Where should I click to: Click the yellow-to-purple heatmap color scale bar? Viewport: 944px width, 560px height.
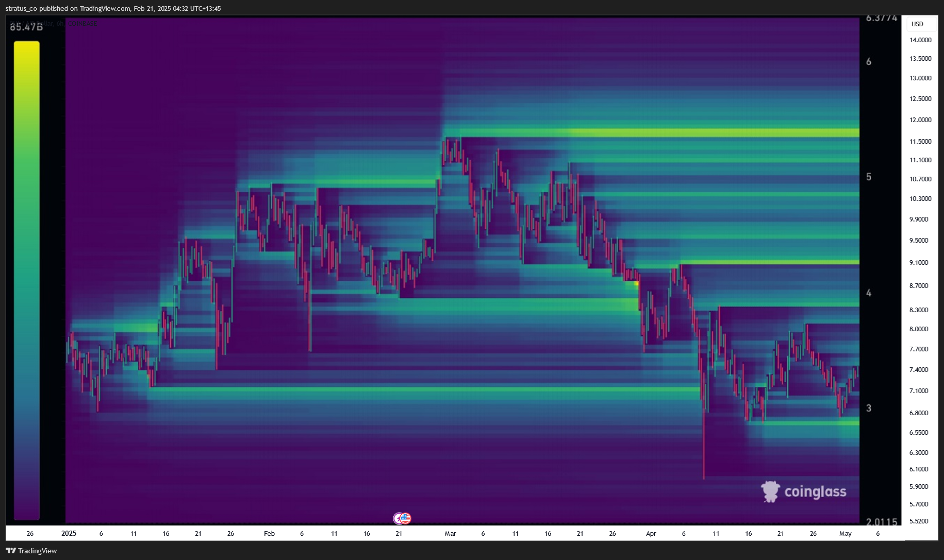(27, 281)
